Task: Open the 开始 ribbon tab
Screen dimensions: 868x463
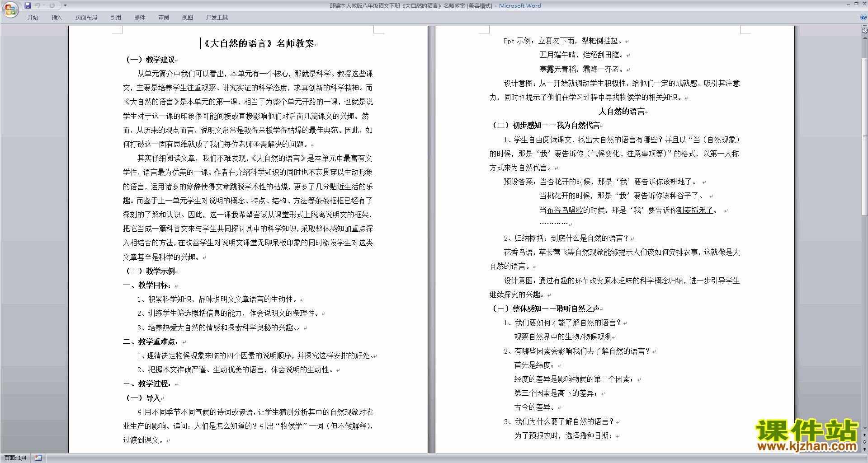Action: [x=33, y=18]
